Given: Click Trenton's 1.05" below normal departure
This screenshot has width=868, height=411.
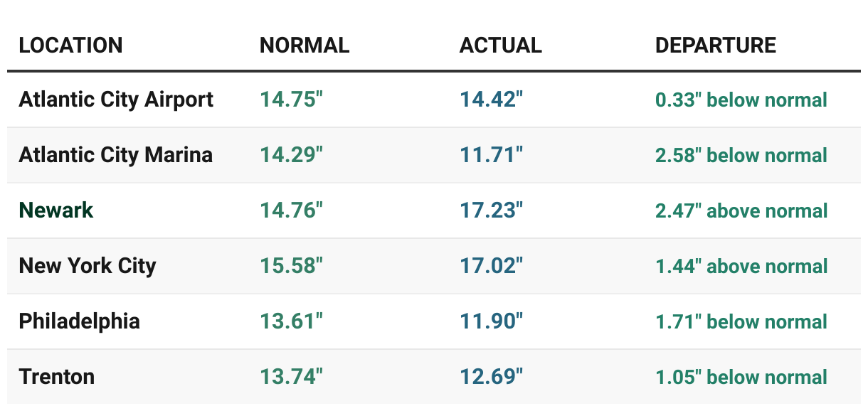Looking at the screenshot, I should [x=741, y=378].
